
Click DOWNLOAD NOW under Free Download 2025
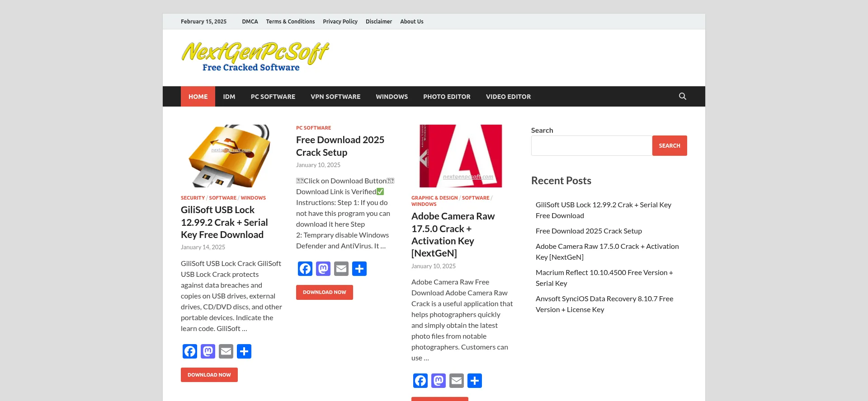tap(325, 292)
